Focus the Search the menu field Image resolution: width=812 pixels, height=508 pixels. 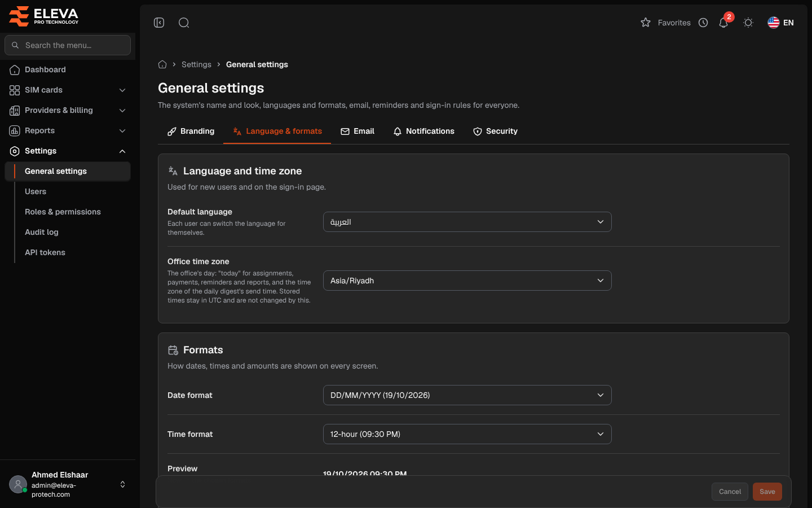(x=68, y=45)
